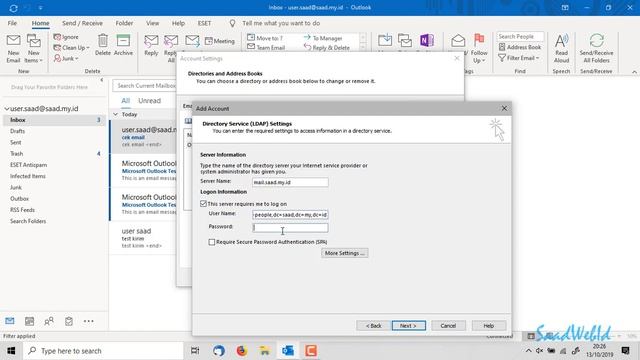Select the Inbox folder
640x360 pixels.
[x=54, y=120]
